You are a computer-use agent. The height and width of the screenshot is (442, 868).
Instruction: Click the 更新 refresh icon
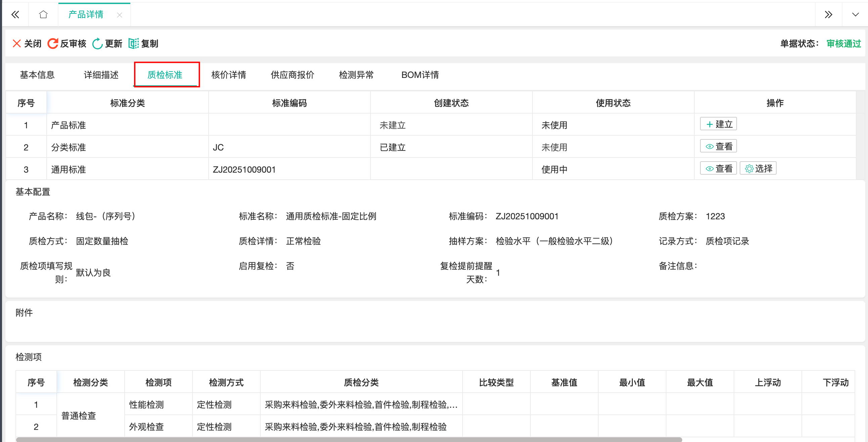coord(97,43)
